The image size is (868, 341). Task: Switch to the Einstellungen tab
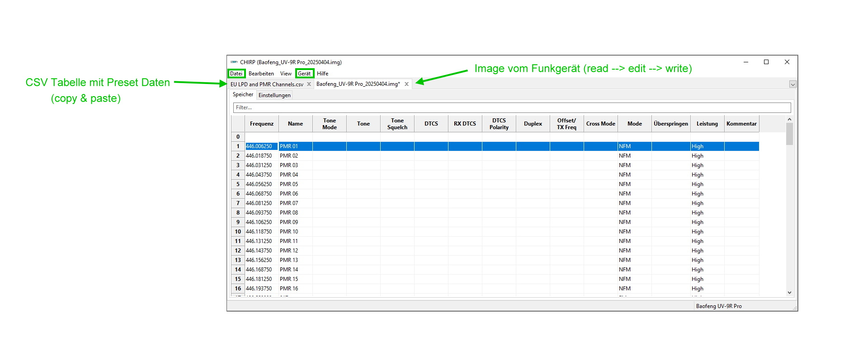274,95
